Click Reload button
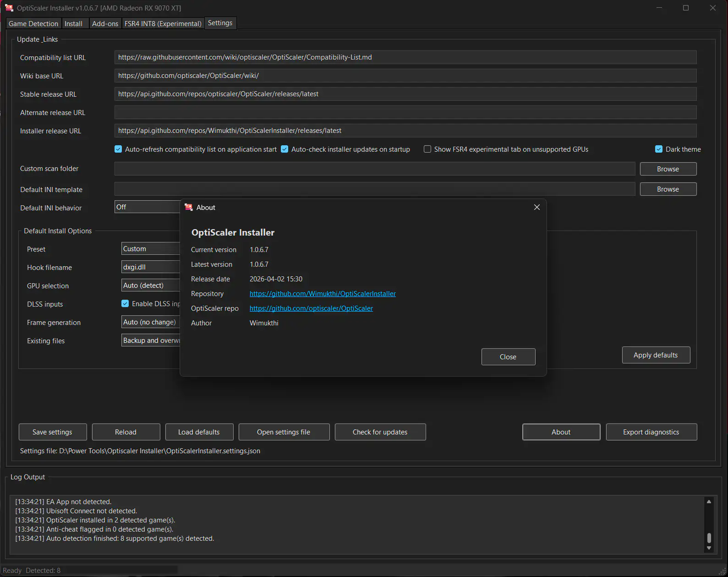The height and width of the screenshot is (577, 728). coord(126,432)
